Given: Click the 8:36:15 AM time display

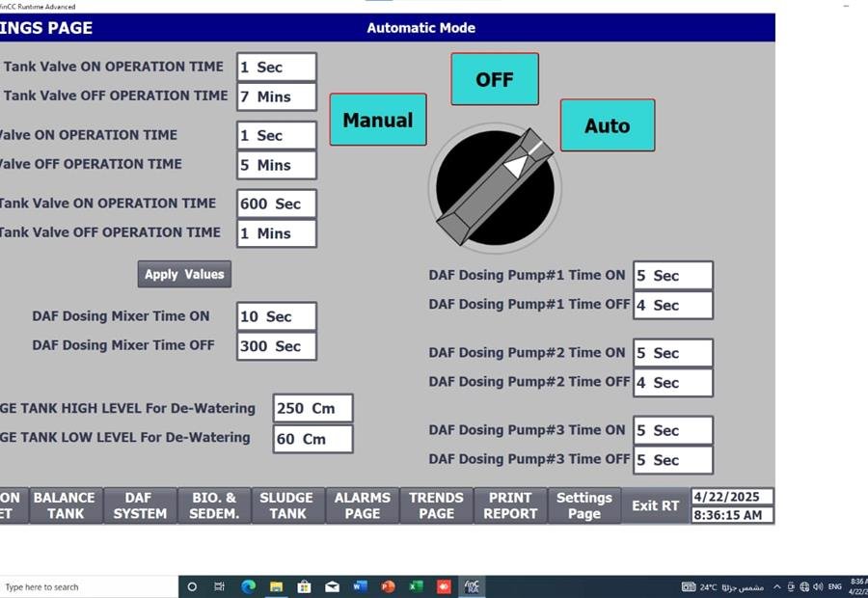Looking at the screenshot, I should (x=732, y=515).
